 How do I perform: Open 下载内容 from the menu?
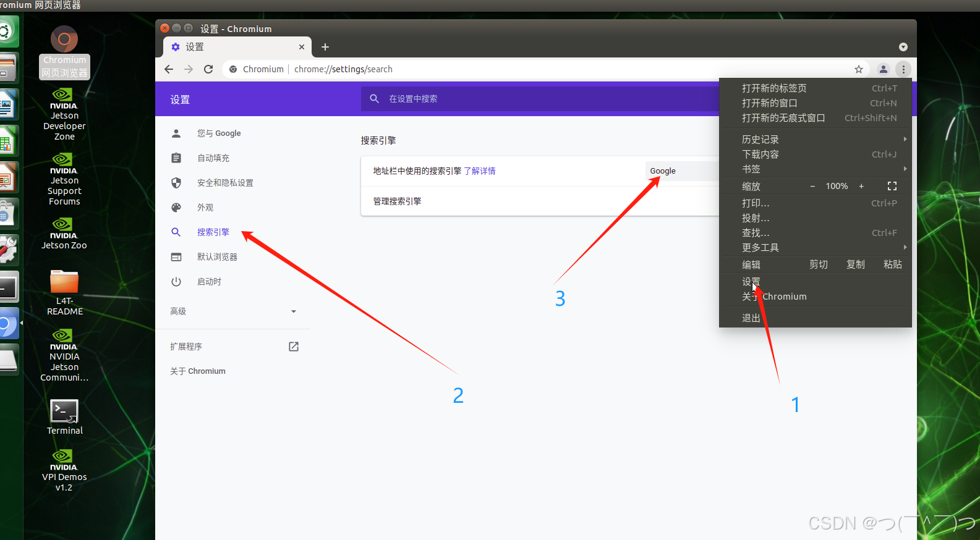click(816, 154)
